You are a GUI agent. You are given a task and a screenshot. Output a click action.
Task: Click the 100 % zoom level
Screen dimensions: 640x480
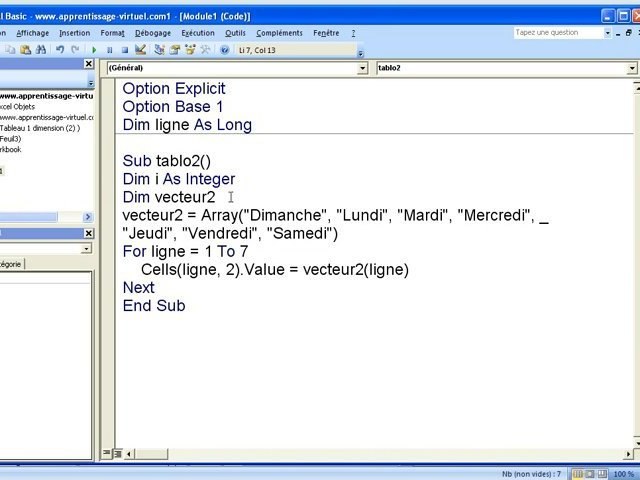[x=624, y=474]
